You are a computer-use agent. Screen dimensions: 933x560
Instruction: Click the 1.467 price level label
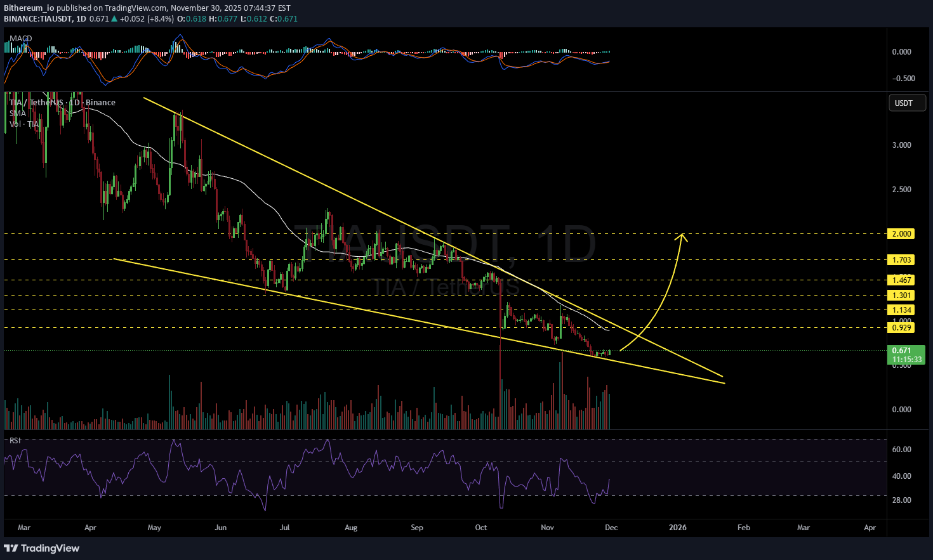901,280
